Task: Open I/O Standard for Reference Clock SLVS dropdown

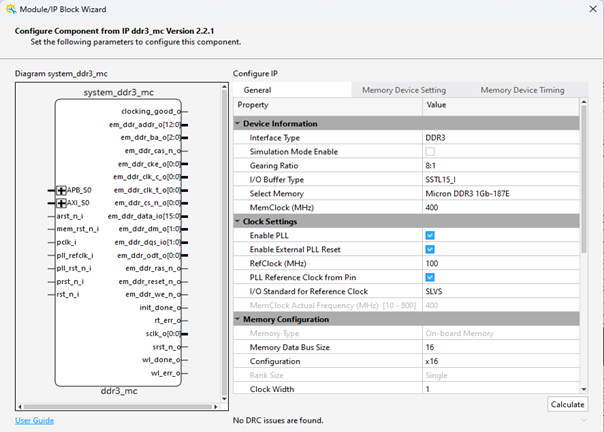Action: (501, 291)
